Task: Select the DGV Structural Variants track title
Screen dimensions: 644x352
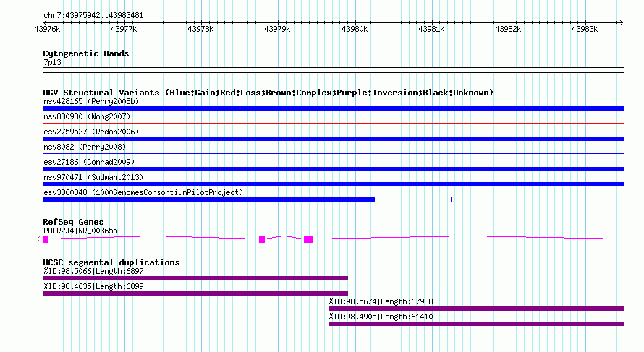Action: click(x=268, y=93)
